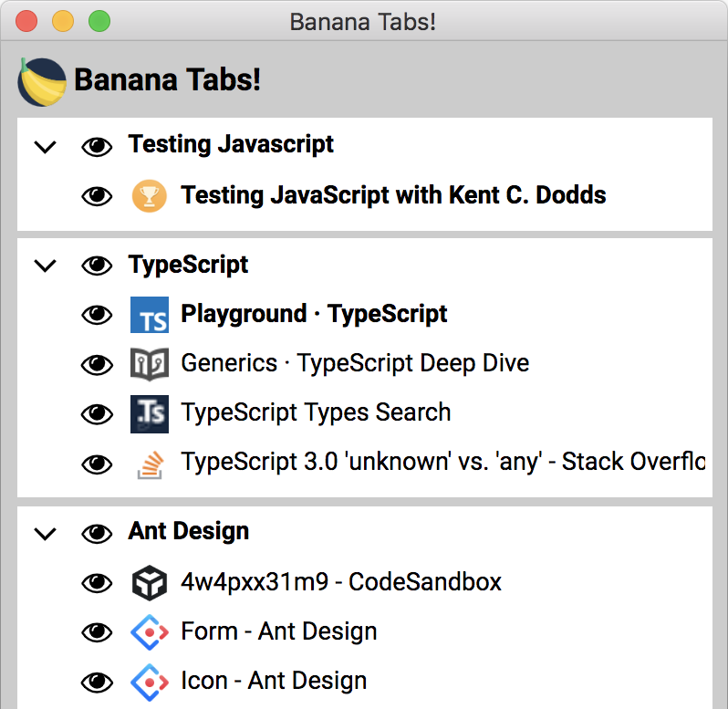Click the Banana Tabs banana logo
The width and height of the screenshot is (728, 709).
pyautogui.click(x=42, y=82)
